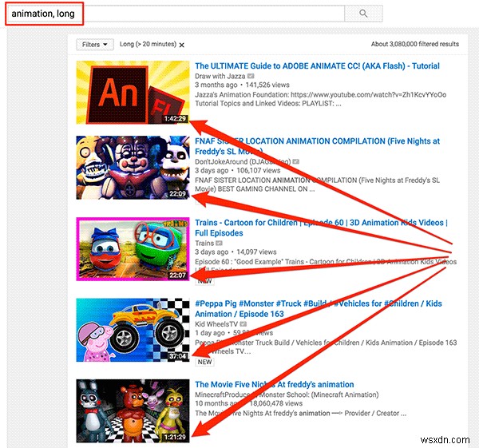Viewport: 479px width, 448px height.
Task: Click the Jazza's Animation Foundation description text
Action: click(320, 99)
